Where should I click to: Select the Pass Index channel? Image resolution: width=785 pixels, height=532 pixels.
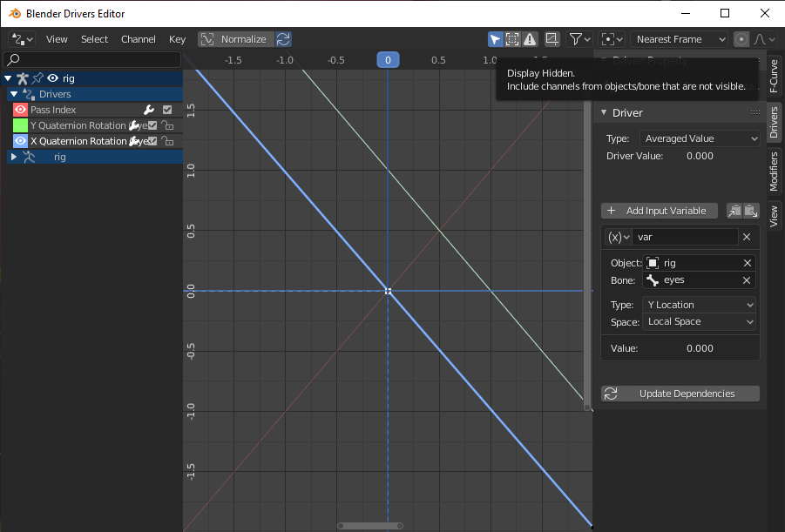[53, 110]
